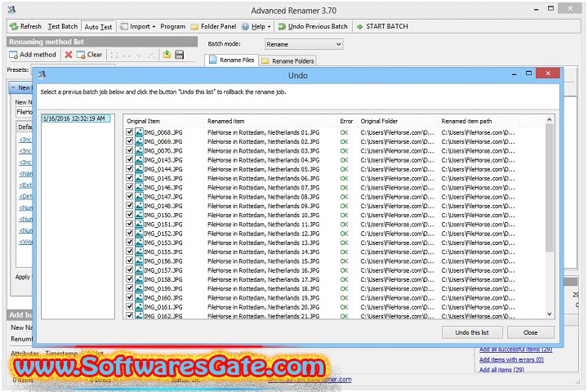This screenshot has height=392, width=588.
Task: Open the Batch mode Rename dropdown
Action: (x=304, y=44)
